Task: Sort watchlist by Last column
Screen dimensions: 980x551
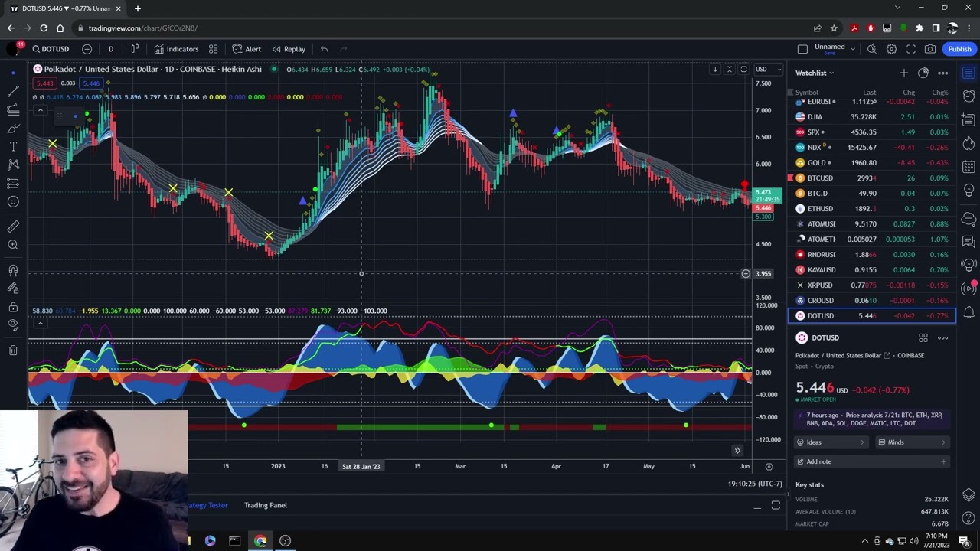Action: [869, 93]
